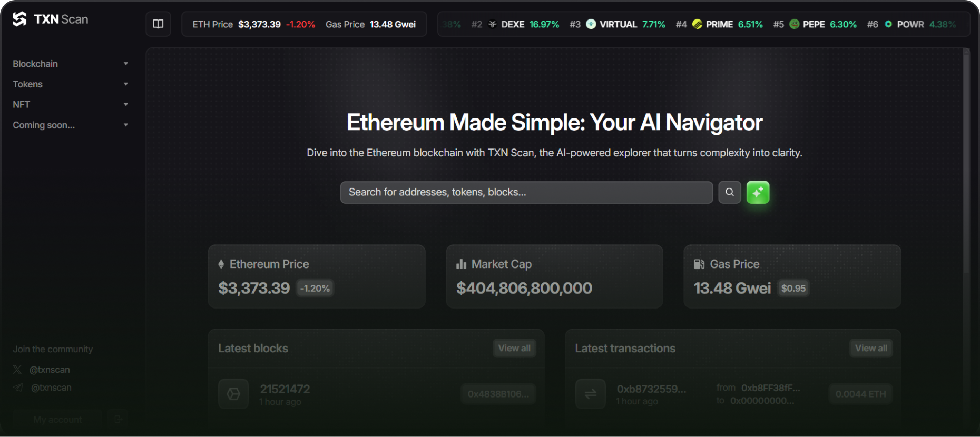Expand the NFT dropdown arrow
The width and height of the screenshot is (980, 437).
coord(125,105)
